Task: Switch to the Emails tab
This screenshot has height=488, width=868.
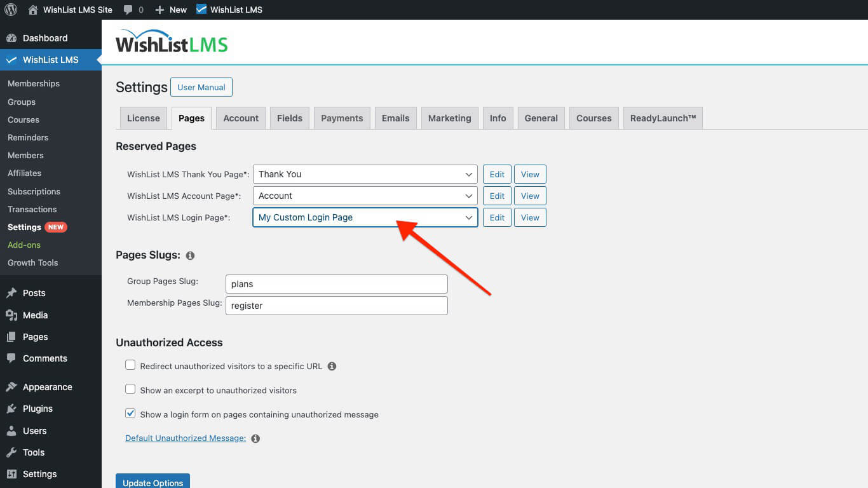Action: 395,118
